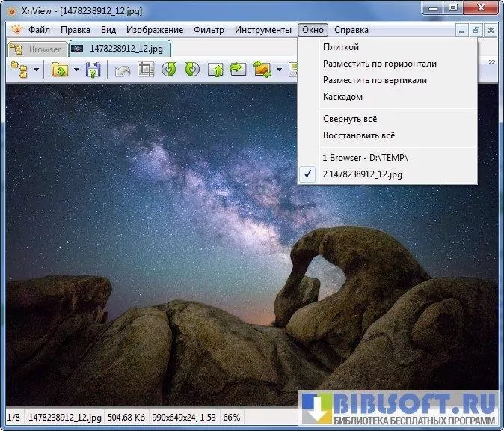Choose Каскадом from the Окно menu
The height and width of the screenshot is (431, 504).
pyautogui.click(x=342, y=97)
